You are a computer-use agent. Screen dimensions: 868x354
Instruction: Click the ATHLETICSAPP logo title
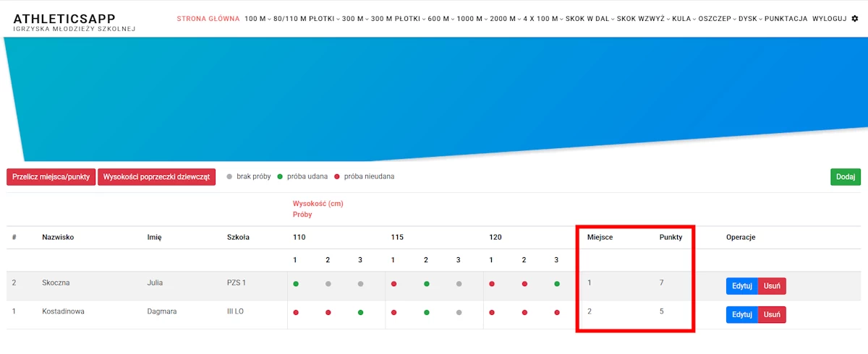pos(64,18)
